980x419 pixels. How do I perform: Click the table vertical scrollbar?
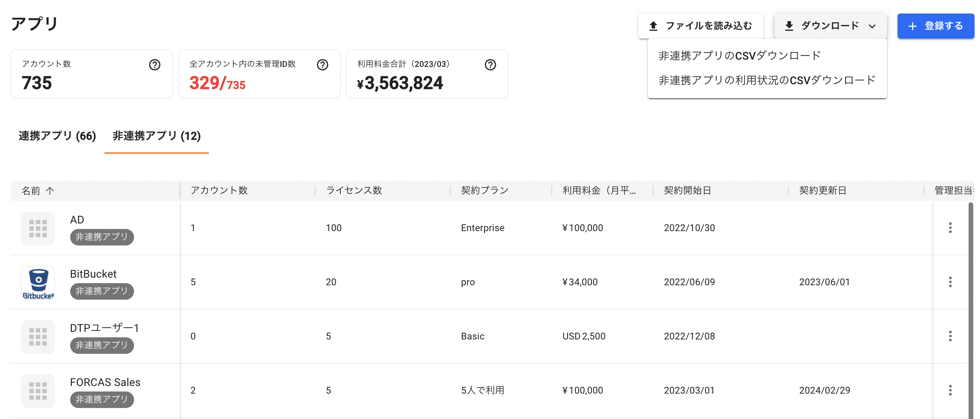point(971,309)
